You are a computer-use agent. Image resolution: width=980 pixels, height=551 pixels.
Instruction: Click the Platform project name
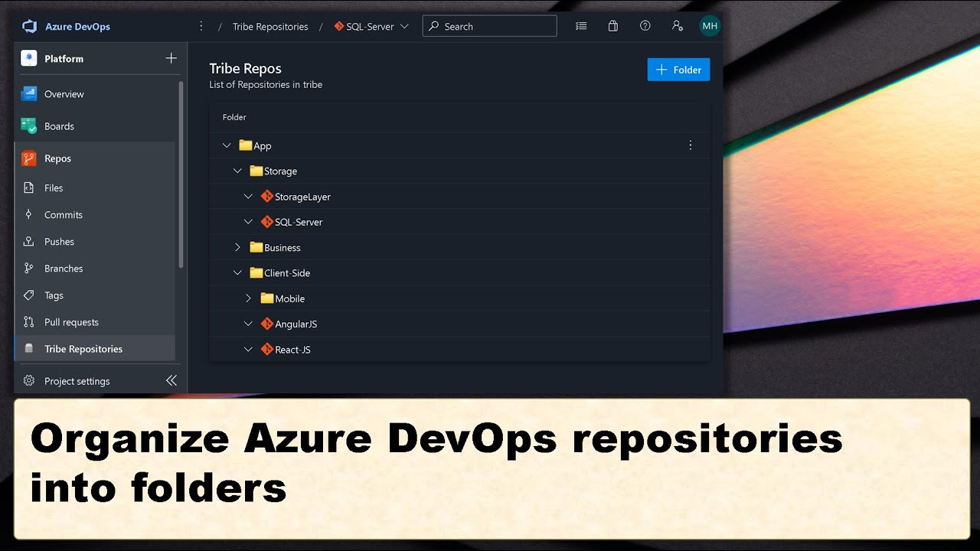point(64,58)
